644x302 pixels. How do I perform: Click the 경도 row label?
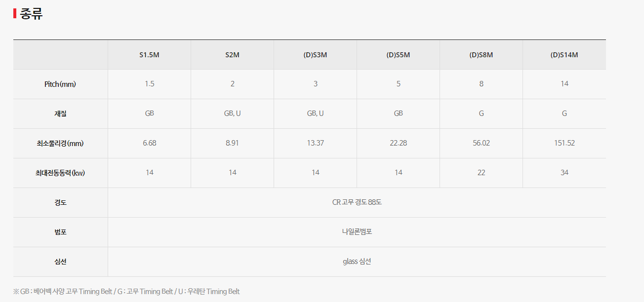(x=60, y=202)
